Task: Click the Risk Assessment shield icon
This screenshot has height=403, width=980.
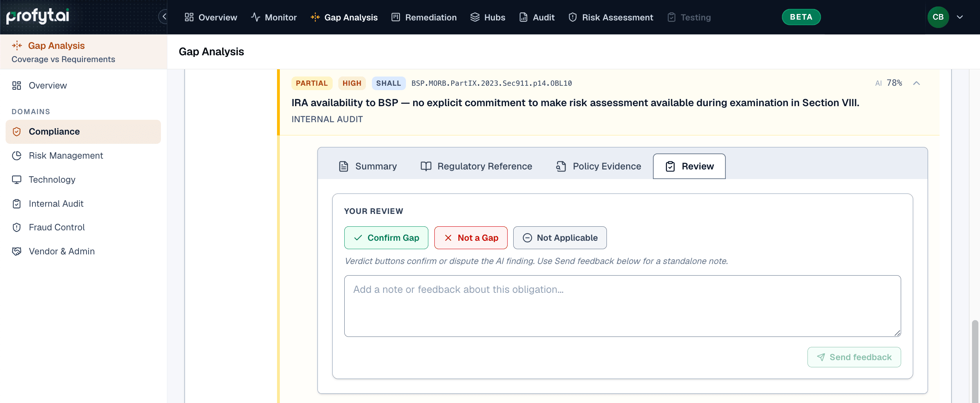Action: (x=572, y=17)
